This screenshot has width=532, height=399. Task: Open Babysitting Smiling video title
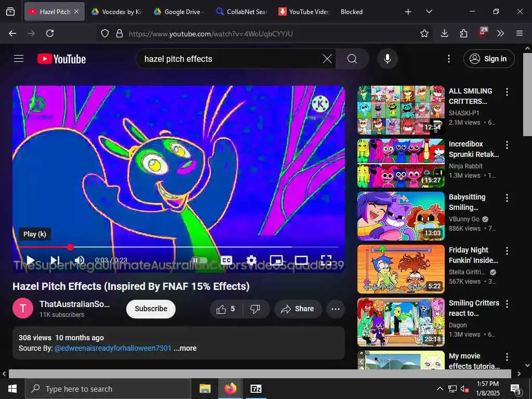pyautogui.click(x=467, y=202)
